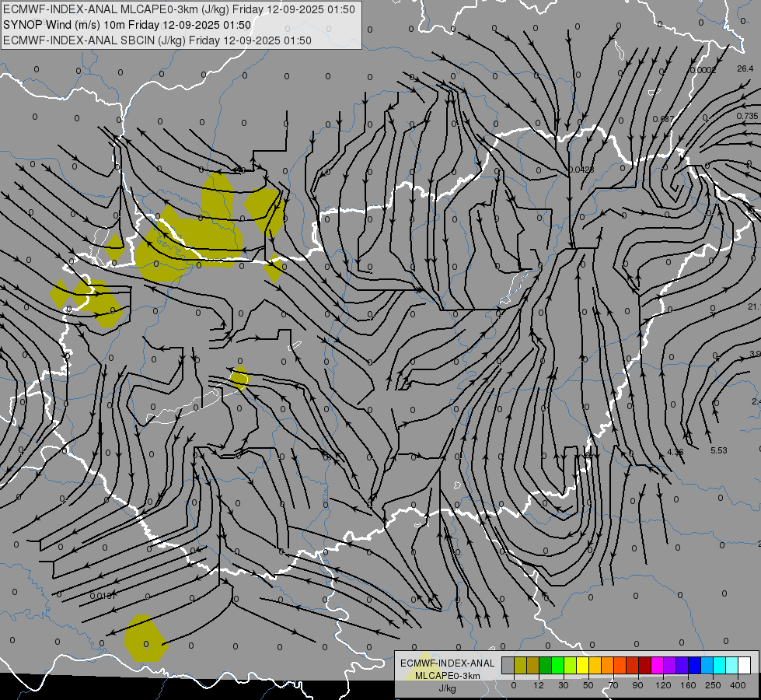The image size is (761, 700).
Task: Click the legend tick value 120
Action: (664, 685)
